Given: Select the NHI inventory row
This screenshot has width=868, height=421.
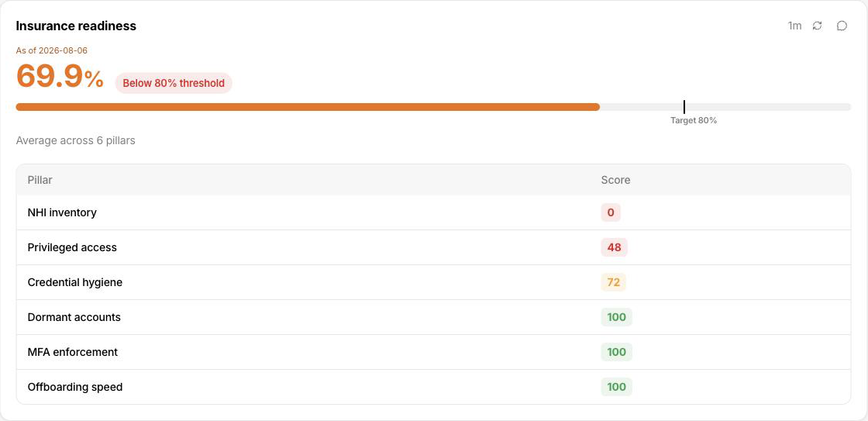Looking at the screenshot, I should (433, 212).
